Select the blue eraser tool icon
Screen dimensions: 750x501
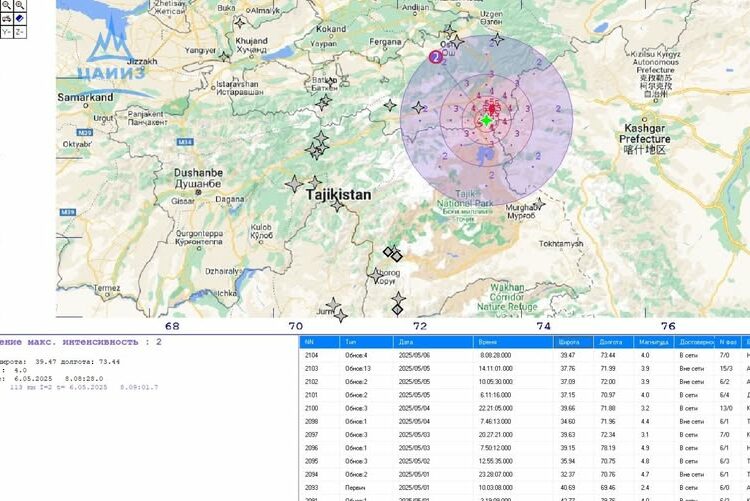point(20,17)
